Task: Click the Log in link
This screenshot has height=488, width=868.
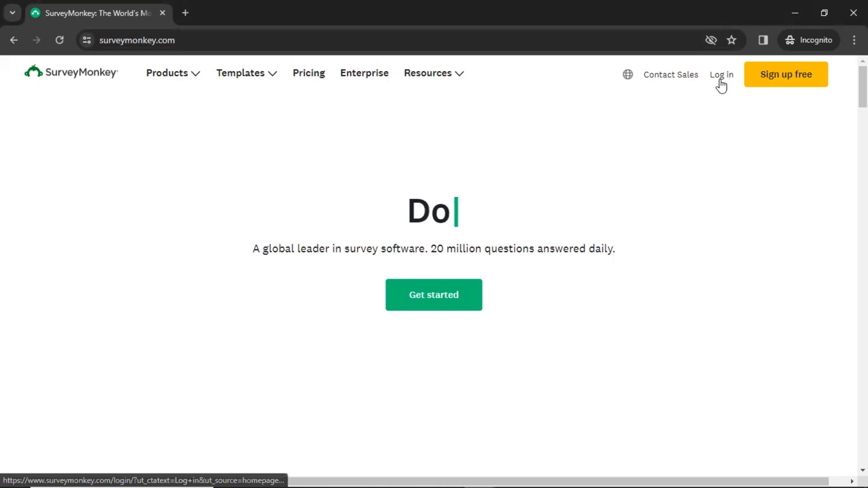Action: pyautogui.click(x=722, y=75)
